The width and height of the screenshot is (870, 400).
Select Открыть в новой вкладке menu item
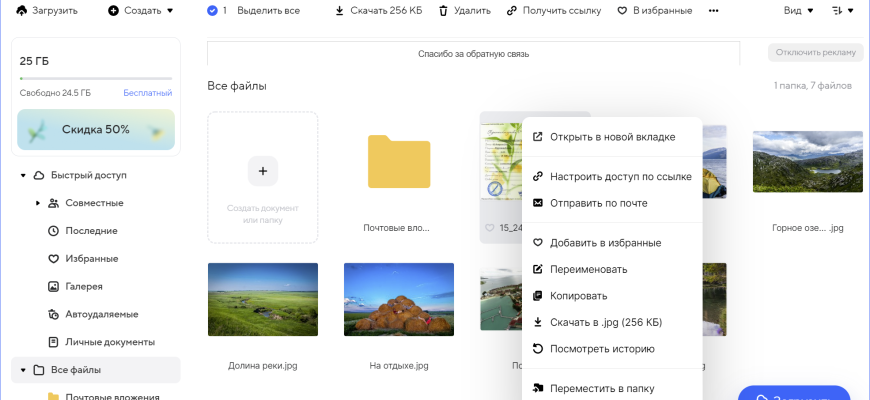tap(612, 137)
